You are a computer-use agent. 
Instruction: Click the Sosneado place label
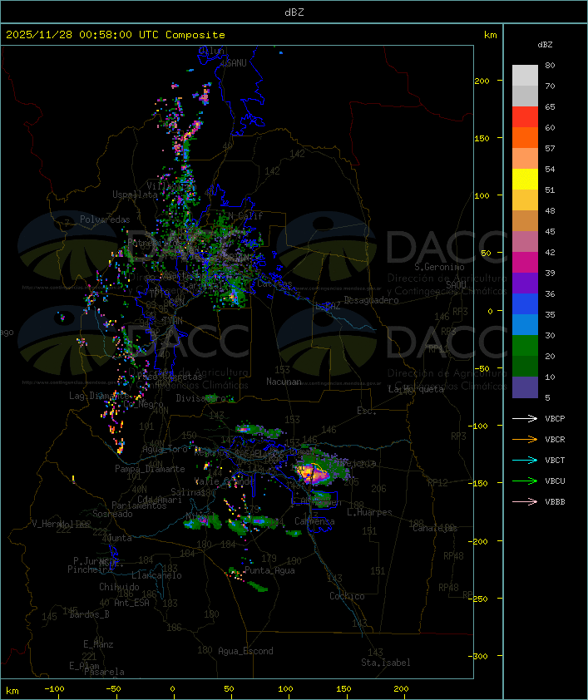pos(112,514)
